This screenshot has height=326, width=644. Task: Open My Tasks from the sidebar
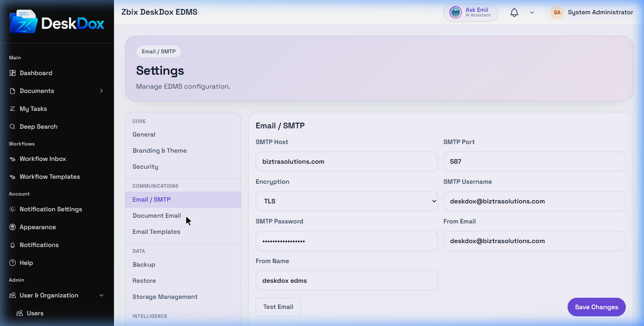[33, 109]
